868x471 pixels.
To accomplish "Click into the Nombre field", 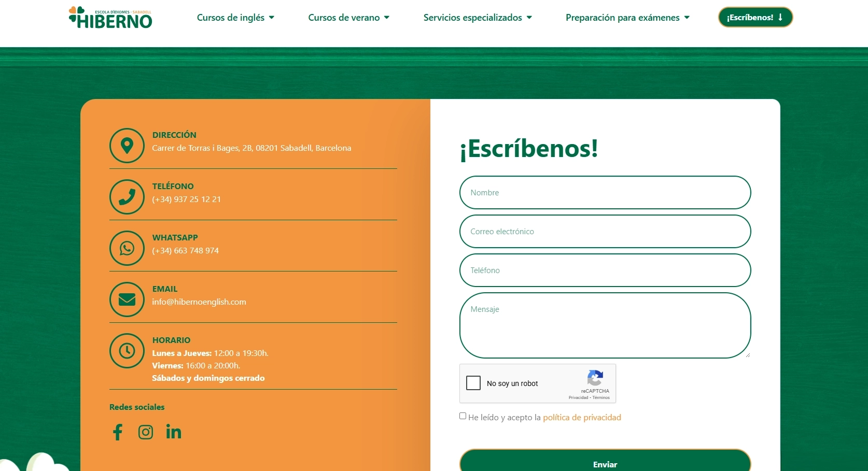I will tap(605, 193).
